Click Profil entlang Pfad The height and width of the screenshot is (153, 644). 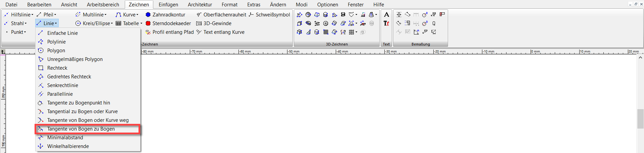(170, 32)
